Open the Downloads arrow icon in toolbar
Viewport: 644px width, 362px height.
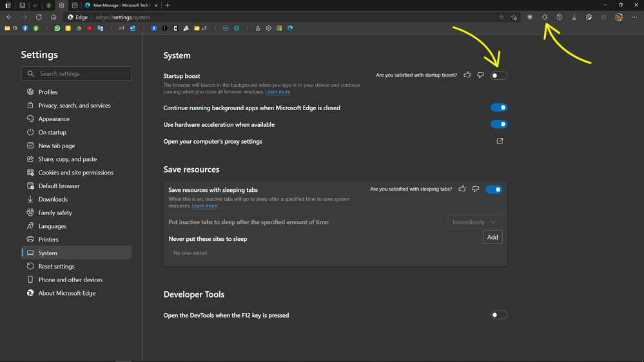pos(574,17)
